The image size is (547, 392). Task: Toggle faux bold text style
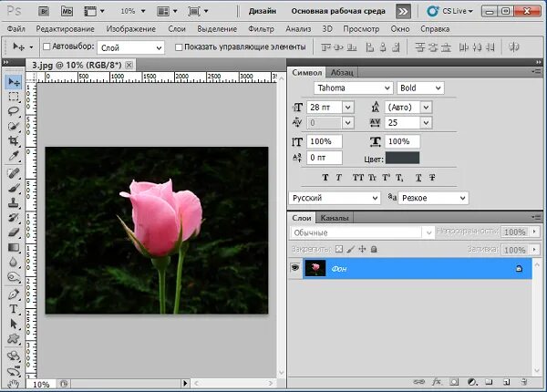pyautogui.click(x=325, y=178)
